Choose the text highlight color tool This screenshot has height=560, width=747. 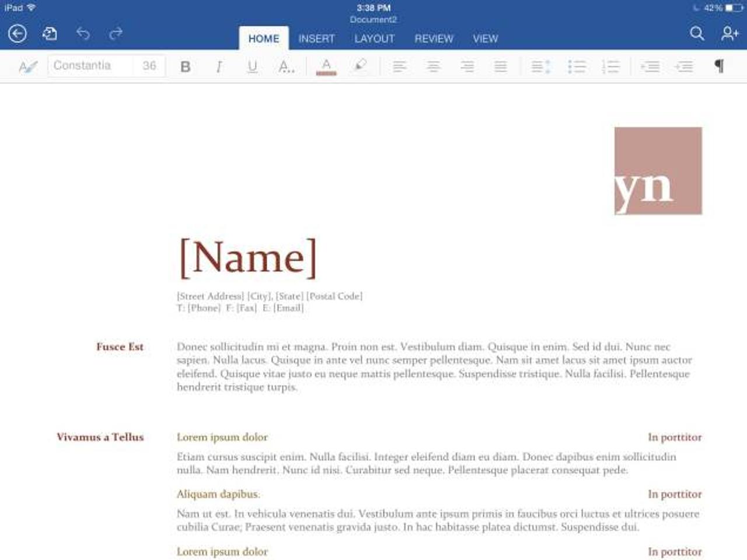[x=361, y=65]
